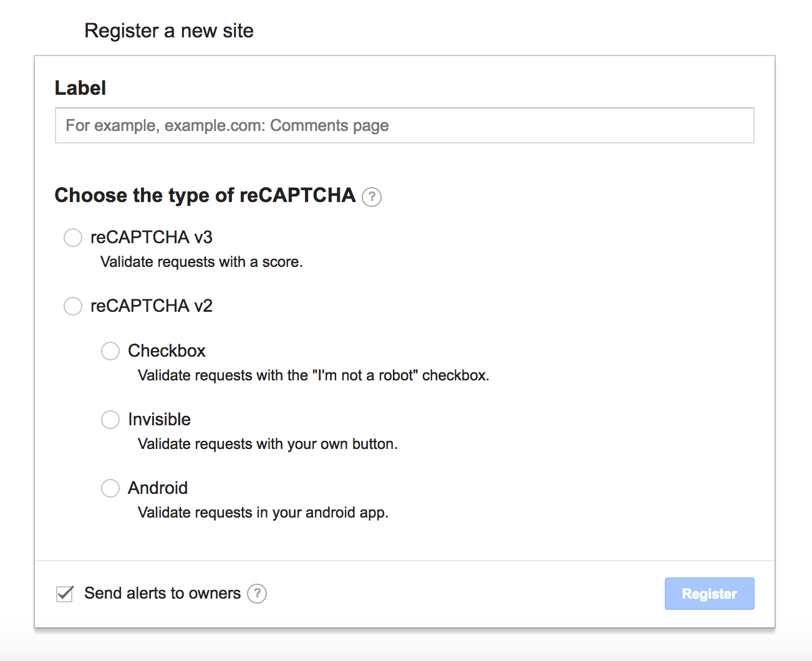This screenshot has width=812, height=661.
Task: Choose the Invisible reCAPTCHA type
Action: tap(110, 420)
